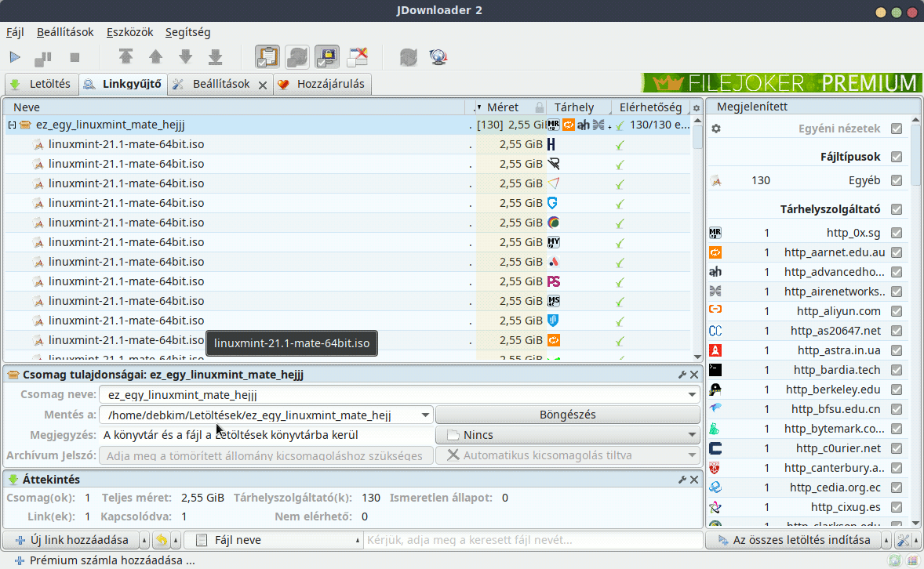
Task: Open the Mentés a path dropdown
Action: click(425, 415)
